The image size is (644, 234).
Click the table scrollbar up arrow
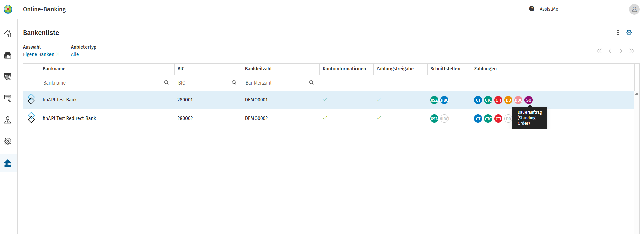tap(637, 94)
